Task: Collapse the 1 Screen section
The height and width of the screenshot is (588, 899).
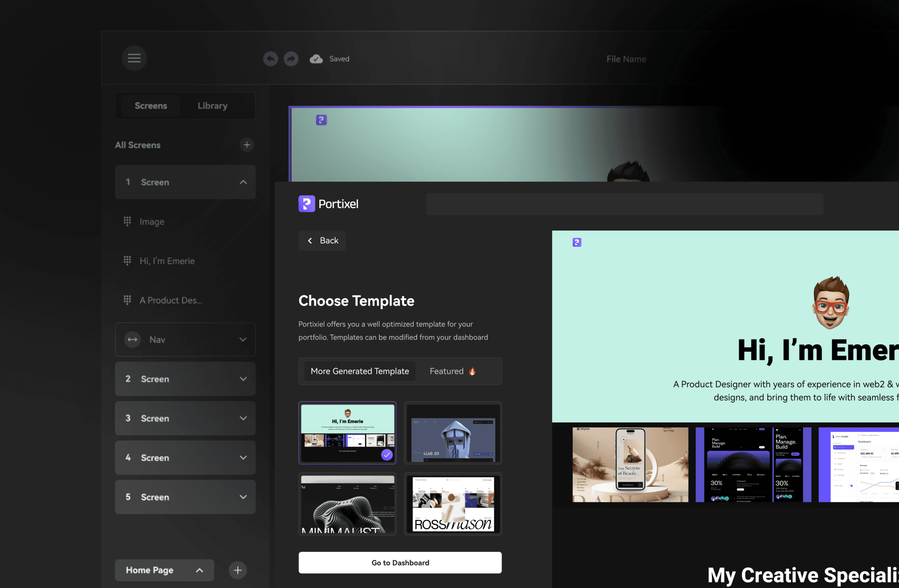Action: point(243,182)
